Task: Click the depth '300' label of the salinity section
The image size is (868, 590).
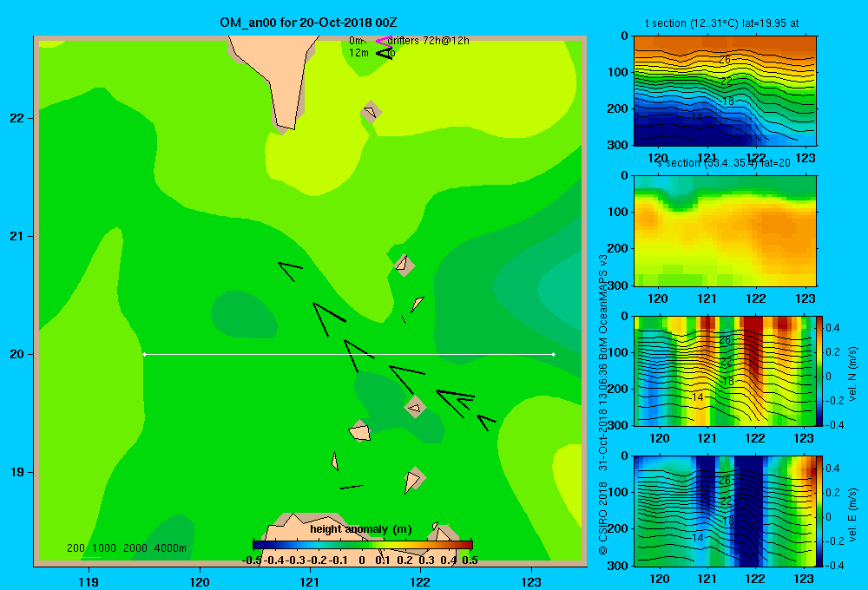Action: coord(618,285)
